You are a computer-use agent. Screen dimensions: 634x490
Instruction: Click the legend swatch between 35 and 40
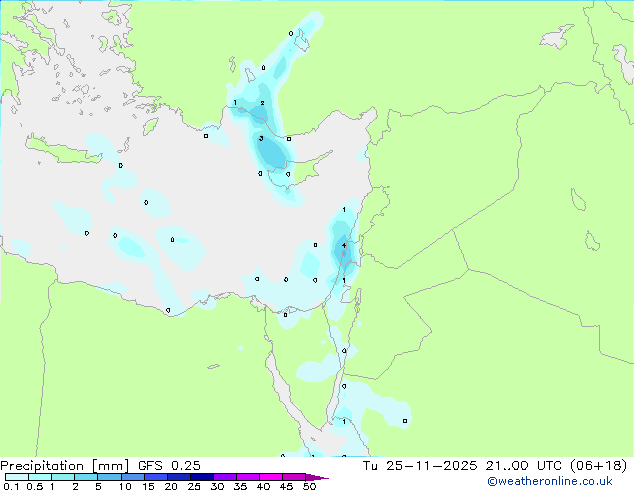pyautogui.click(x=247, y=477)
